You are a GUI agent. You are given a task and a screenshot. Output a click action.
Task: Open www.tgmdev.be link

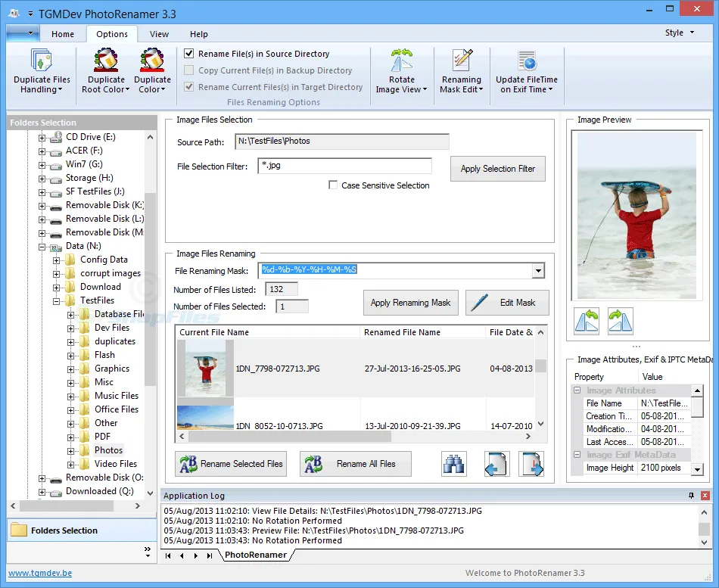pyautogui.click(x=40, y=573)
